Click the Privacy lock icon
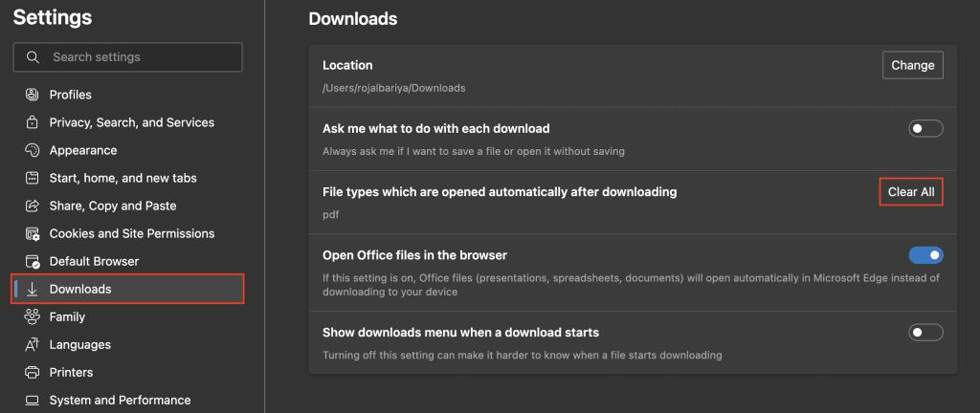The width and height of the screenshot is (980, 413). (32, 122)
